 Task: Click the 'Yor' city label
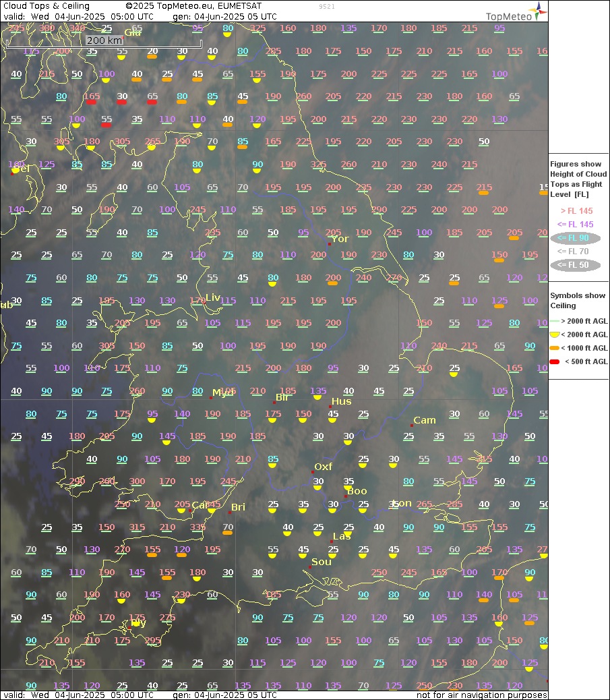click(x=340, y=239)
